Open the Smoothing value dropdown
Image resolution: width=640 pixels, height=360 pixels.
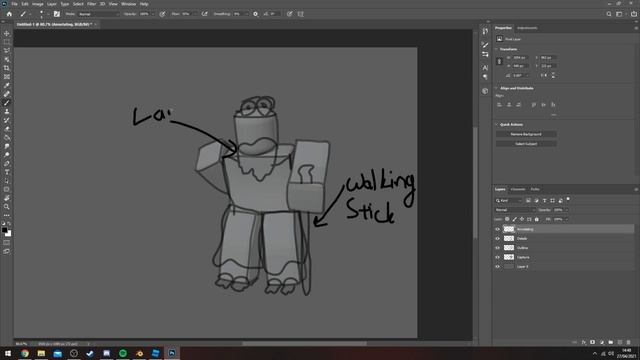point(246,14)
